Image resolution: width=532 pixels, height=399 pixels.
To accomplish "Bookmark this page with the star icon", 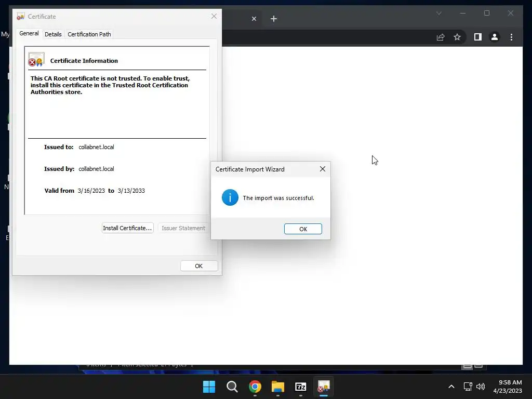I will tap(457, 37).
